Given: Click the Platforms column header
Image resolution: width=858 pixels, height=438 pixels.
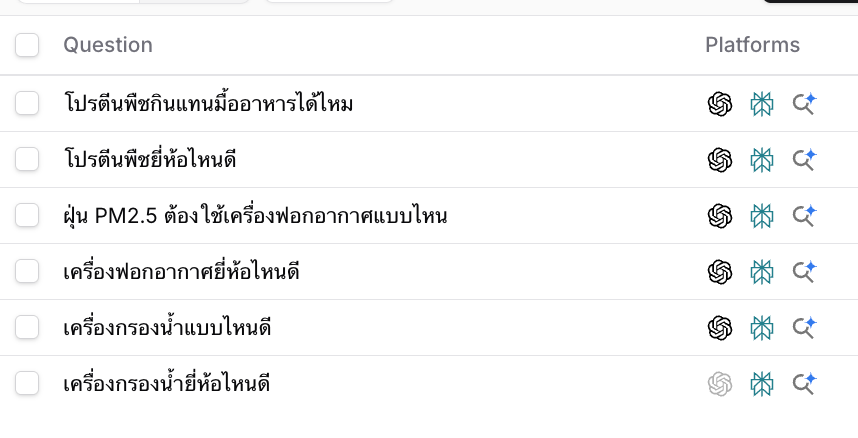Looking at the screenshot, I should pos(752,45).
